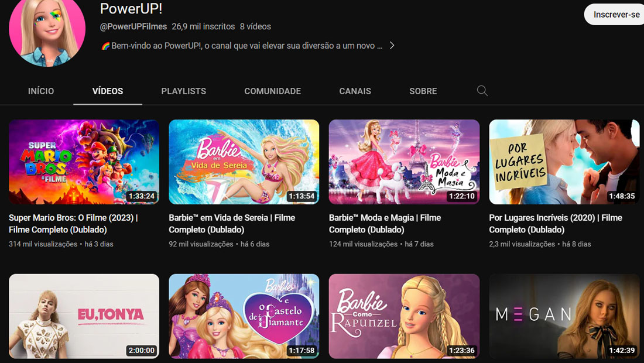
Task: Play the Super Mario Bros thumbnail
Action: point(84,162)
